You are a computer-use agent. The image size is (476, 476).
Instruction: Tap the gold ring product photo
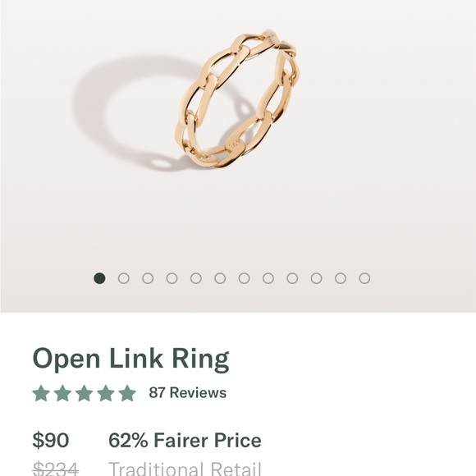(237, 99)
